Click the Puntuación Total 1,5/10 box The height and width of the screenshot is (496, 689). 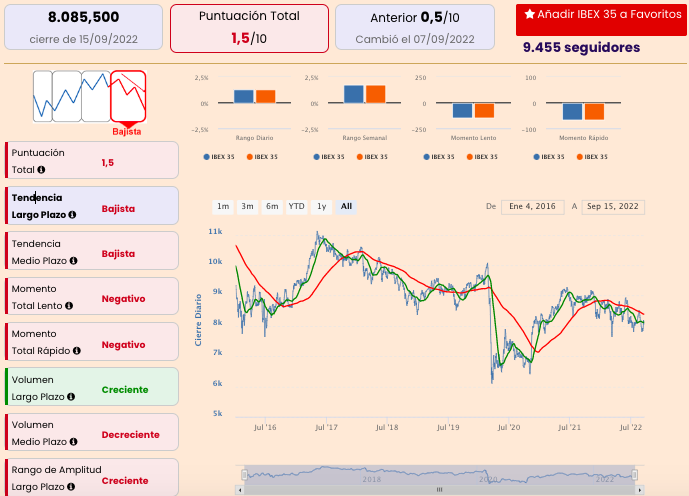pyautogui.click(x=249, y=29)
